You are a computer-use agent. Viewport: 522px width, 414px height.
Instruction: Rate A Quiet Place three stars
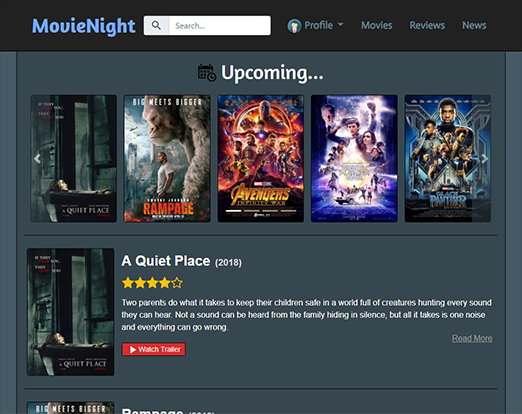pos(152,283)
